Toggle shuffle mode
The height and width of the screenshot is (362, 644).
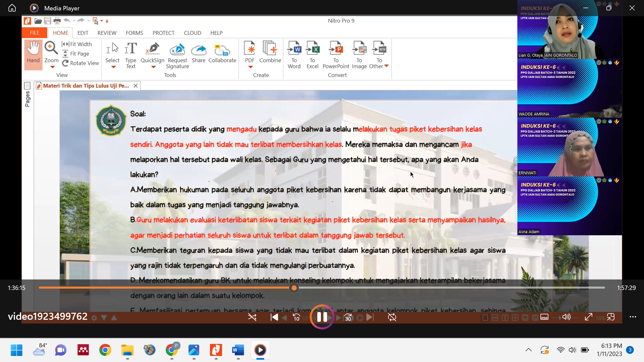(252, 317)
